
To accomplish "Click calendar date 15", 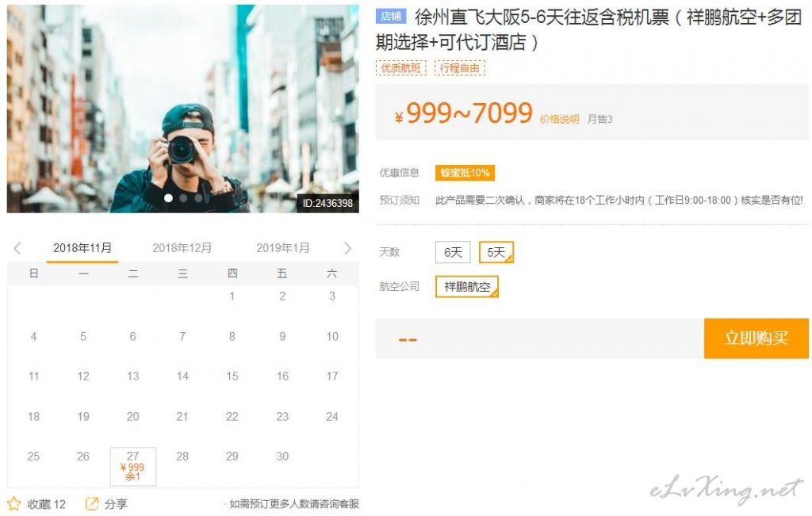I will 232,376.
